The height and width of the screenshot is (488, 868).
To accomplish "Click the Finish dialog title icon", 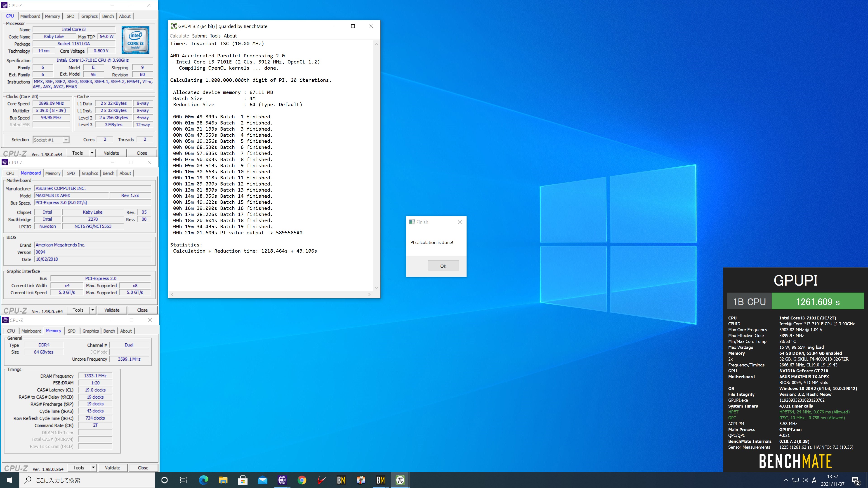I will [x=412, y=222].
